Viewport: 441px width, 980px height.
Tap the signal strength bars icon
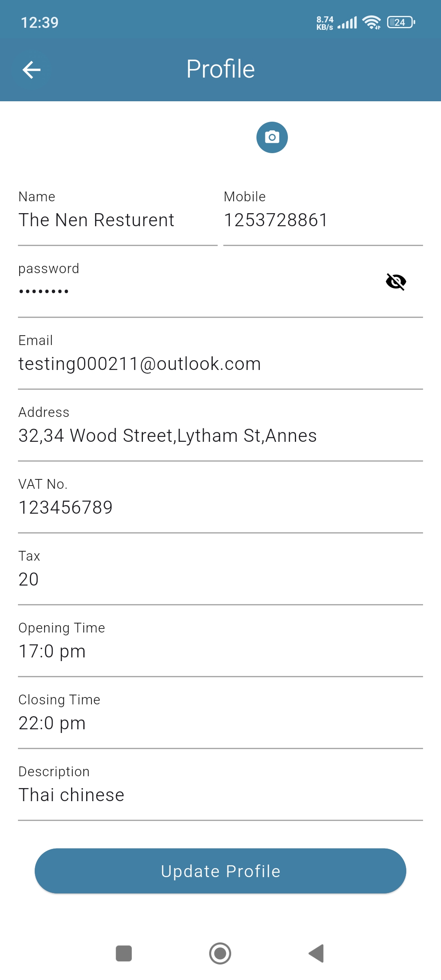[347, 23]
